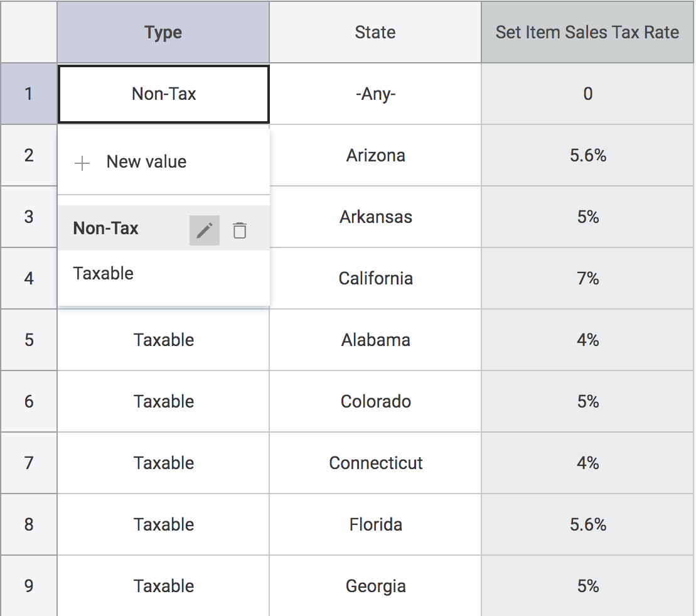The width and height of the screenshot is (696, 616).
Task: Select the Arizona state cell
Action: click(375, 156)
